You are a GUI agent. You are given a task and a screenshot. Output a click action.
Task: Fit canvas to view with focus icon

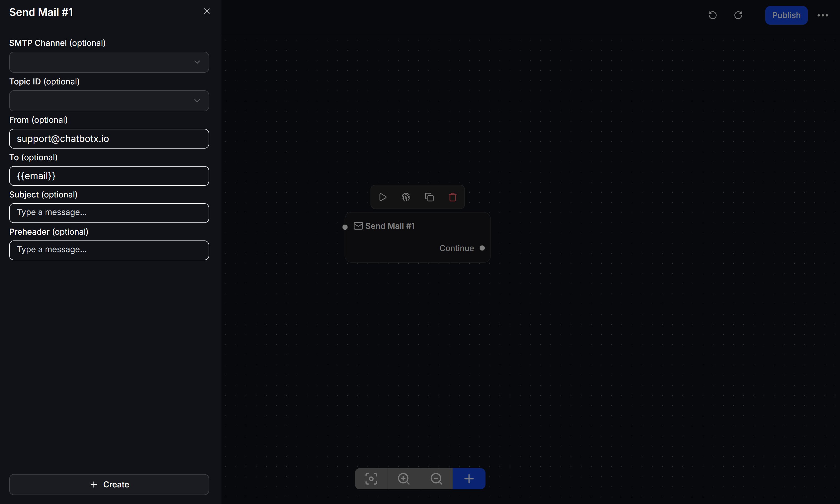click(371, 478)
